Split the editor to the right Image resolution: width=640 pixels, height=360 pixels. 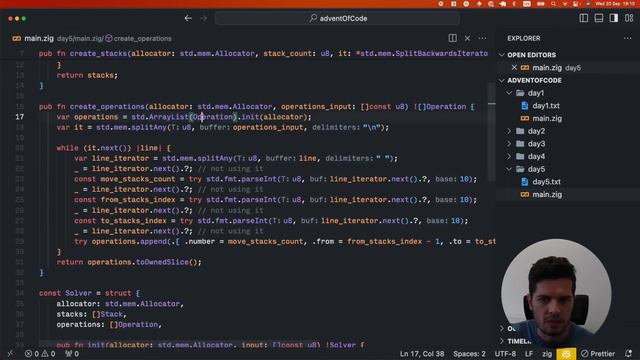coord(453,38)
